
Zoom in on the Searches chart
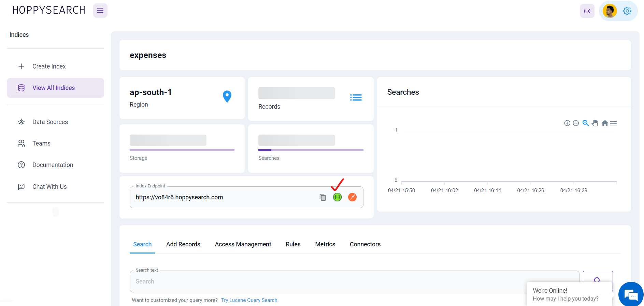[x=567, y=123]
